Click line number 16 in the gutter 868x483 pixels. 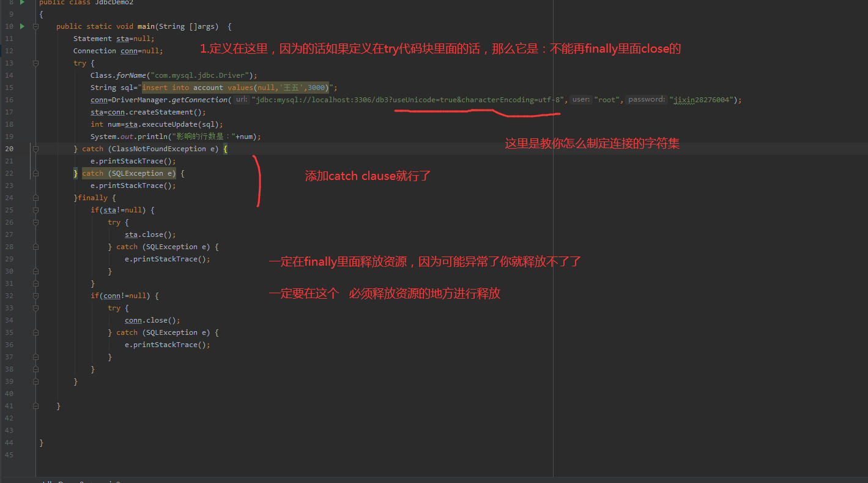(9, 100)
